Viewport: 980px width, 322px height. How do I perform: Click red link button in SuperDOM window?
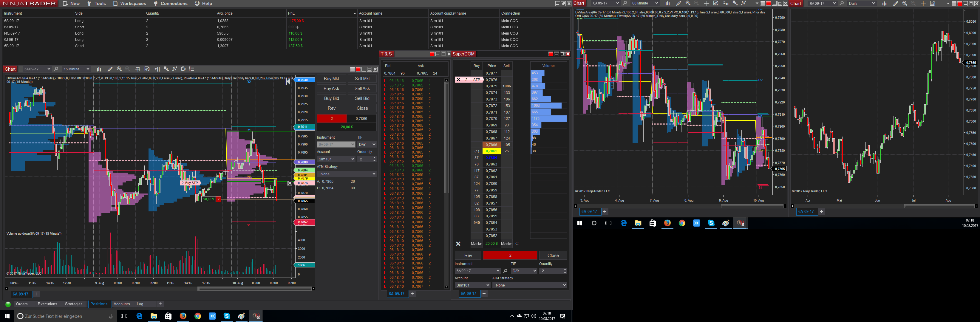click(x=551, y=54)
